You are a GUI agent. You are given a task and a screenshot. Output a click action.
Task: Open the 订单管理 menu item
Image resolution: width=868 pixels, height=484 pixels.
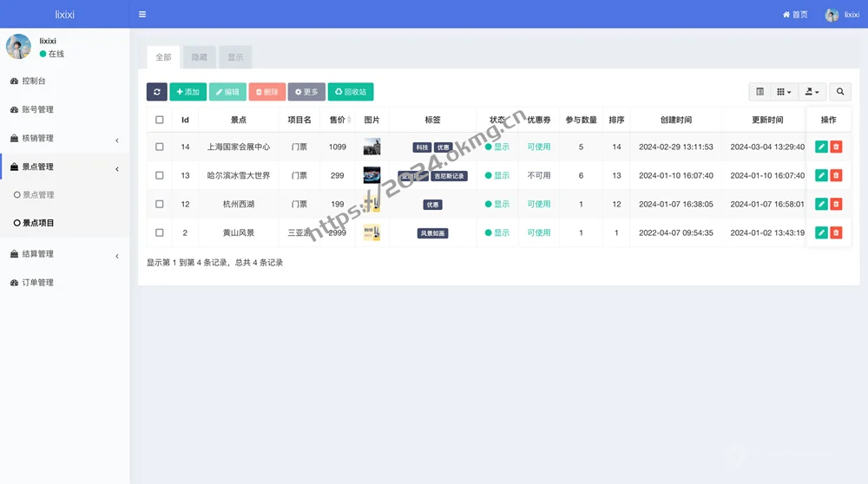point(37,283)
